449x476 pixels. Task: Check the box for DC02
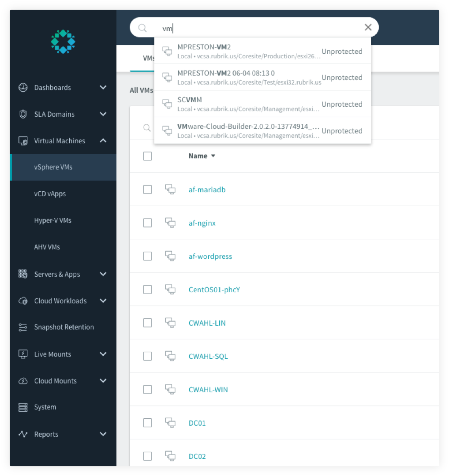(x=148, y=456)
